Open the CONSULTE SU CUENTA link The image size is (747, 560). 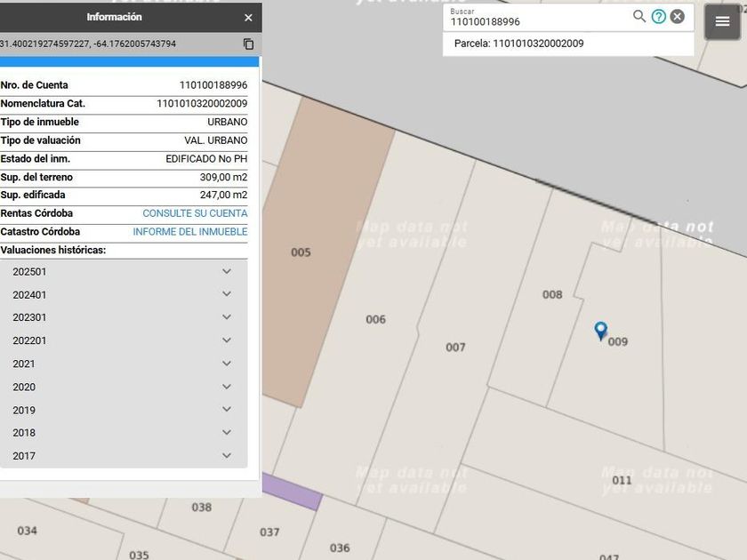click(195, 213)
